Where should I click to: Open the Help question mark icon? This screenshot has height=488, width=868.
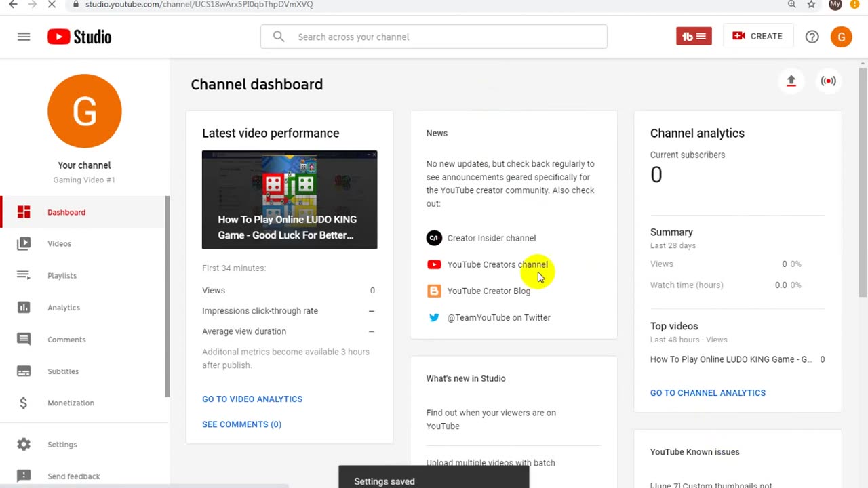[812, 37]
